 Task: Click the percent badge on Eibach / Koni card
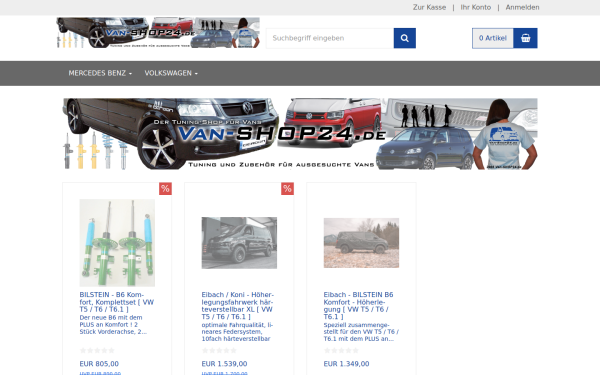pos(287,189)
